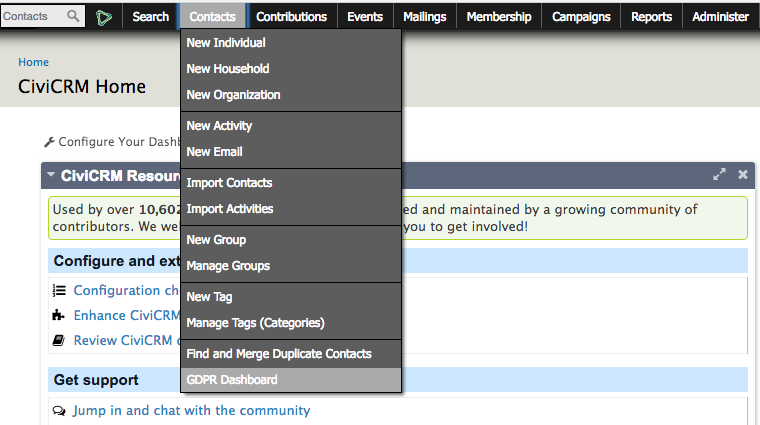Open the Membership menu
The height and width of the screenshot is (425, 760).
[499, 16]
